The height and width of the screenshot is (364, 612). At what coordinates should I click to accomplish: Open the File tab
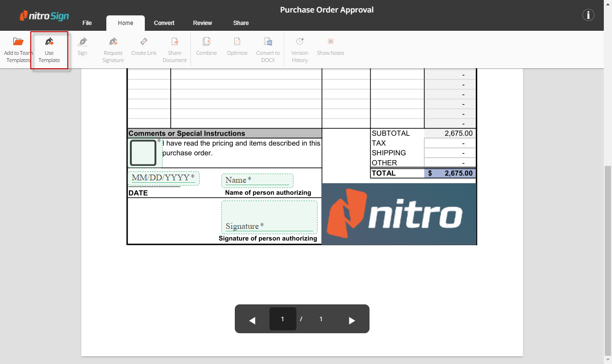(x=87, y=23)
